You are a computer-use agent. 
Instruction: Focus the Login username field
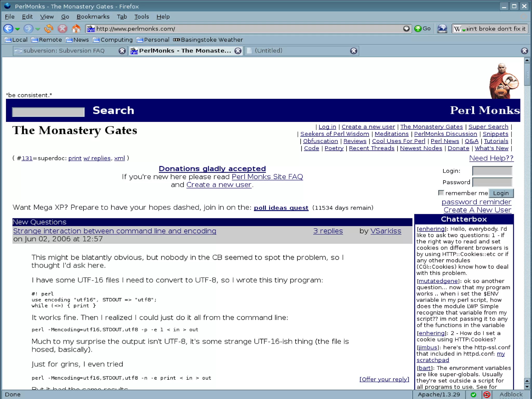coord(492,171)
